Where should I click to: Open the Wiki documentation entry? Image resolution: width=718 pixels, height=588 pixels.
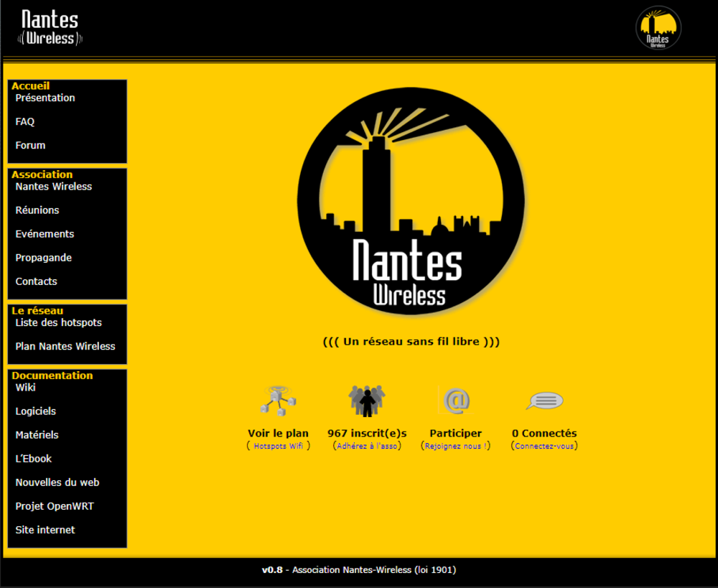(25, 388)
